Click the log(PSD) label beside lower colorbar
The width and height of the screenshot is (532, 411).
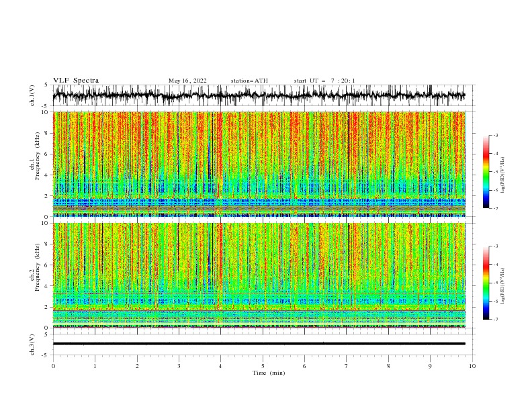503,286
